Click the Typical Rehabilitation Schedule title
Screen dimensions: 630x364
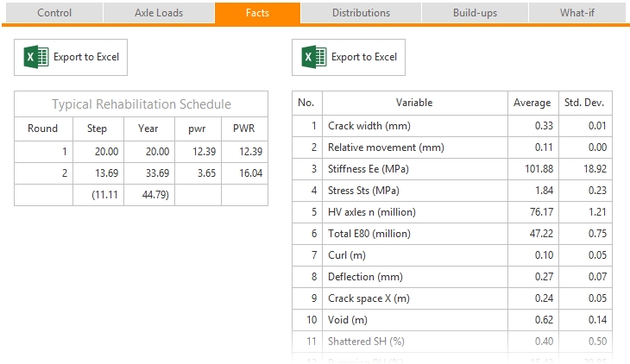tap(142, 104)
